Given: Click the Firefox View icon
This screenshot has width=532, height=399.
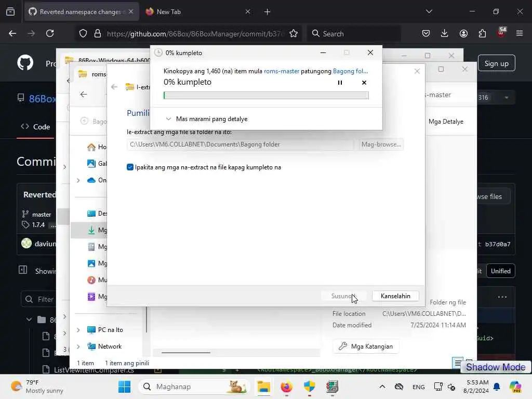Looking at the screenshot, I should pos(10,12).
